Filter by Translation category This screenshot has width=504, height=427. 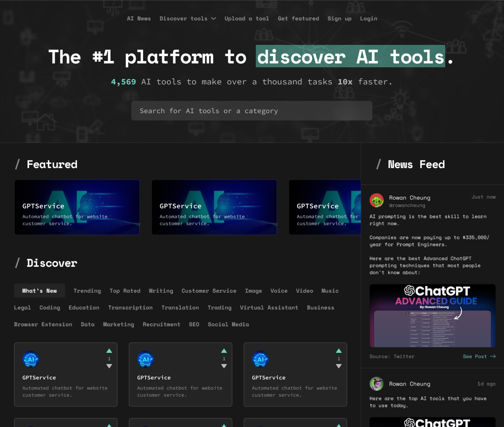[180, 307]
